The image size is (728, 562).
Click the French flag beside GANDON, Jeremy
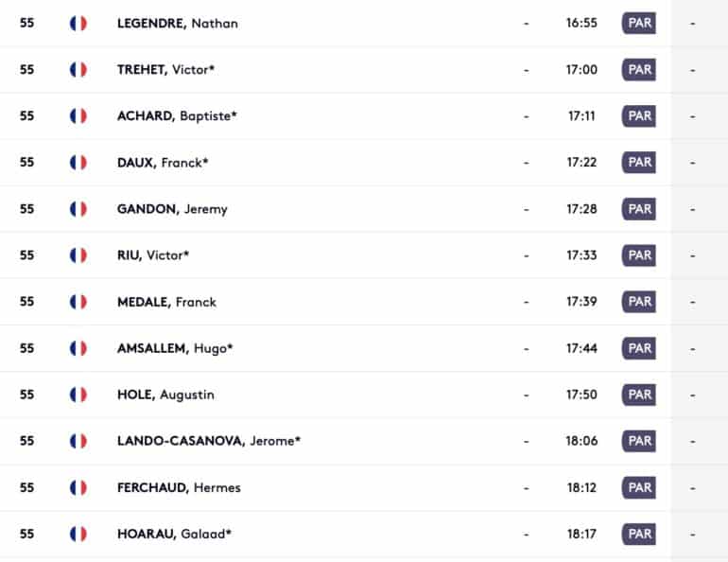(78, 209)
